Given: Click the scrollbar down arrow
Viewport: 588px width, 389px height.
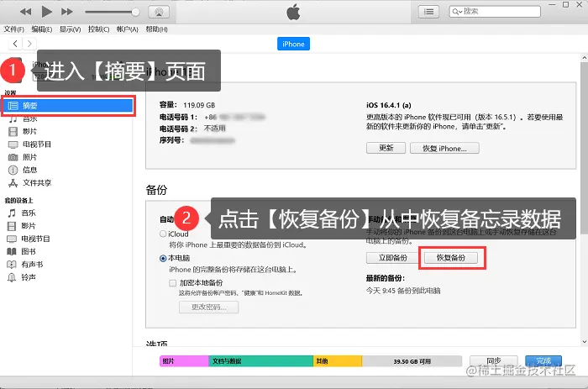Looking at the screenshot, I should pos(585,342).
